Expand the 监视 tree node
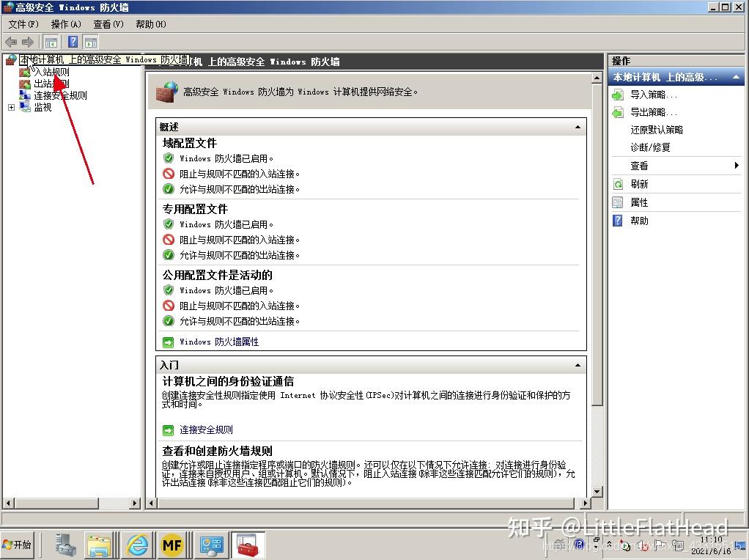Viewport: 749px width, 560px height. [x=12, y=108]
